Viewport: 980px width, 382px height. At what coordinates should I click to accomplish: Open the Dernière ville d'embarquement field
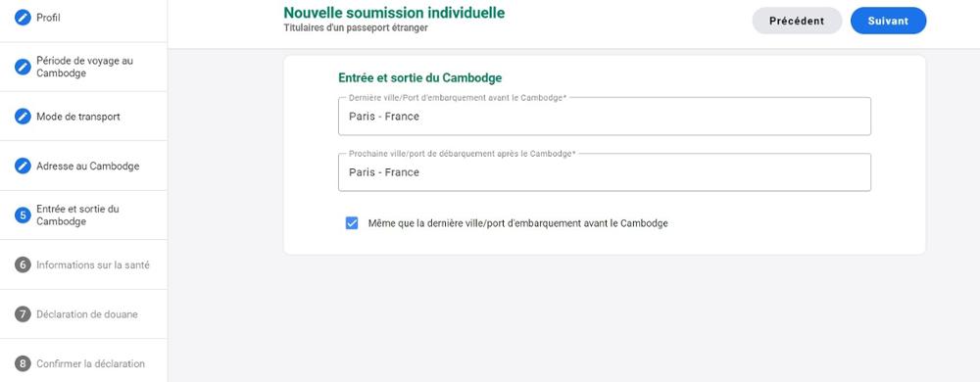(605, 117)
